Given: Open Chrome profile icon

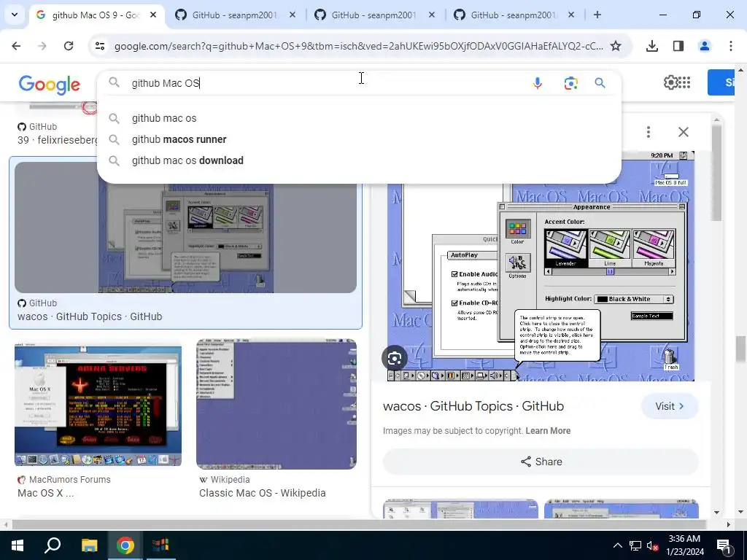Looking at the screenshot, I should pyautogui.click(x=704, y=46).
